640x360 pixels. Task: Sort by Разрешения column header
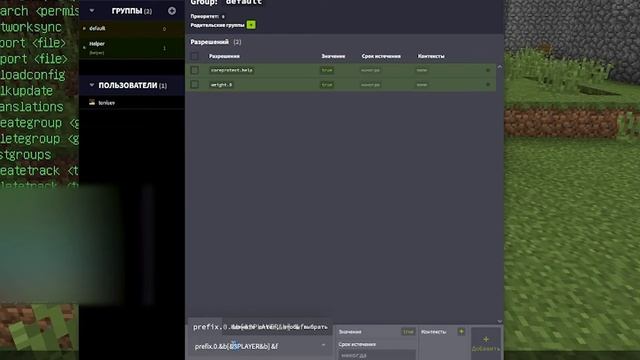pyautogui.click(x=224, y=56)
